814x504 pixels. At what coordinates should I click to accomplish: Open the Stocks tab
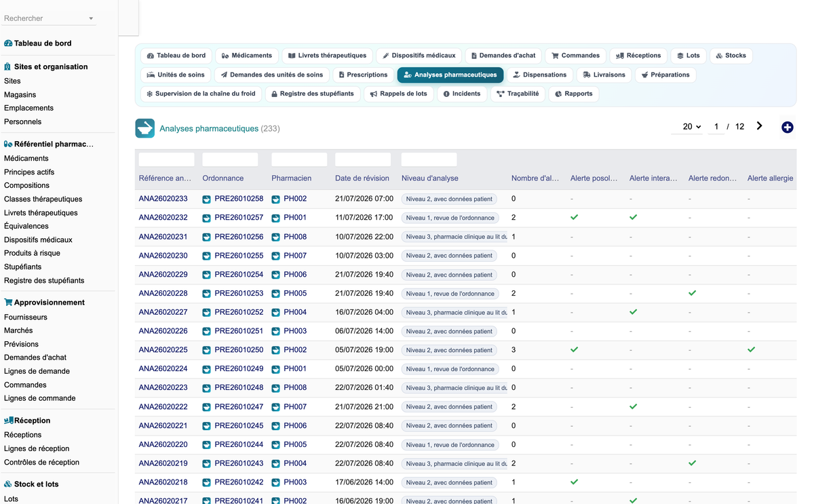click(731, 56)
